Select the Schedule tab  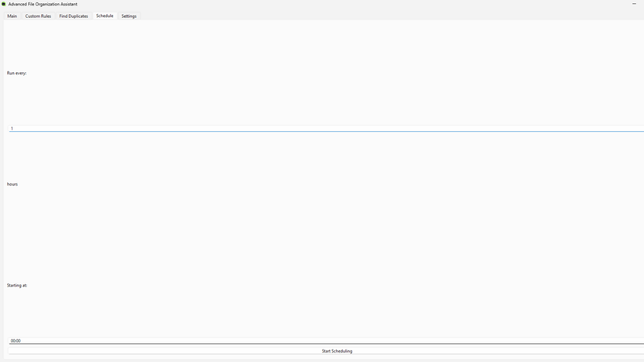pos(105,16)
